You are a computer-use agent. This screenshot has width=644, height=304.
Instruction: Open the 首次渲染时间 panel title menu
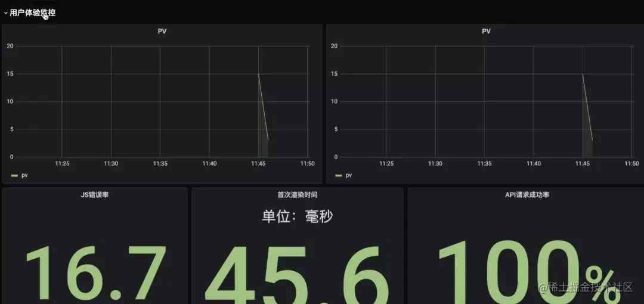coord(298,195)
